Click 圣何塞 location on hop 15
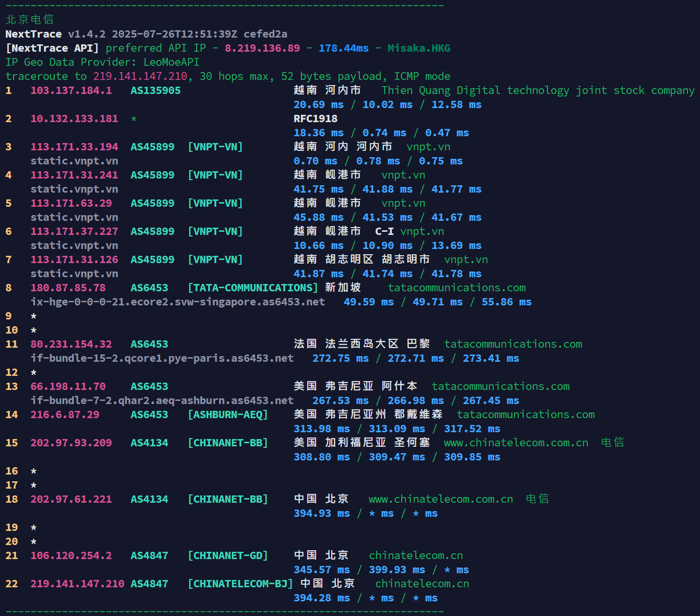700x616 pixels. pos(412,443)
